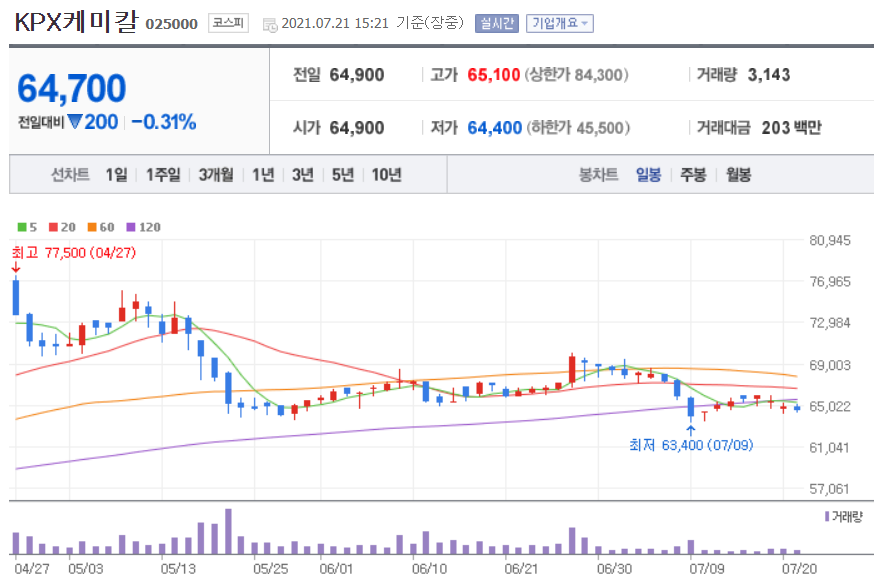Click the 최고 77,500 (04/27) label
This screenshot has width=874, height=574.
coord(74,253)
